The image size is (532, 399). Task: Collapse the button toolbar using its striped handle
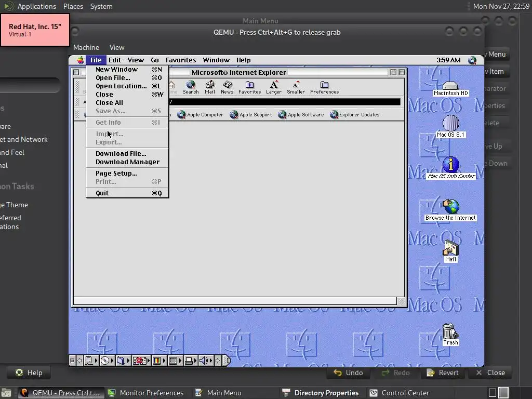(x=77, y=87)
